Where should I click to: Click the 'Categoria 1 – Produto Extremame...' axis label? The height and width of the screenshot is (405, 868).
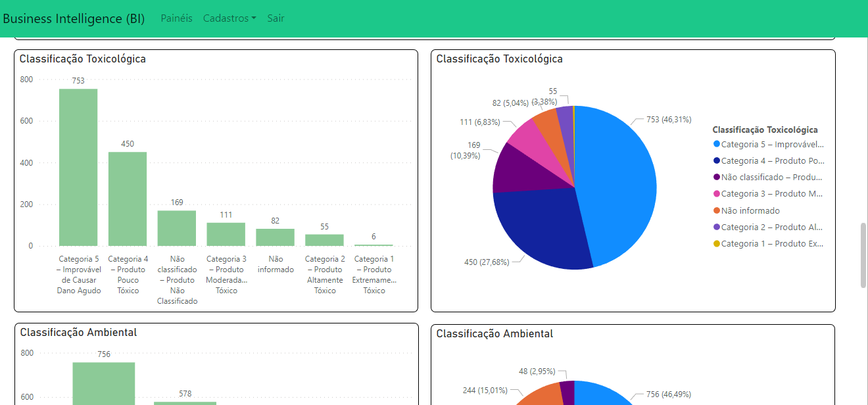click(x=374, y=275)
